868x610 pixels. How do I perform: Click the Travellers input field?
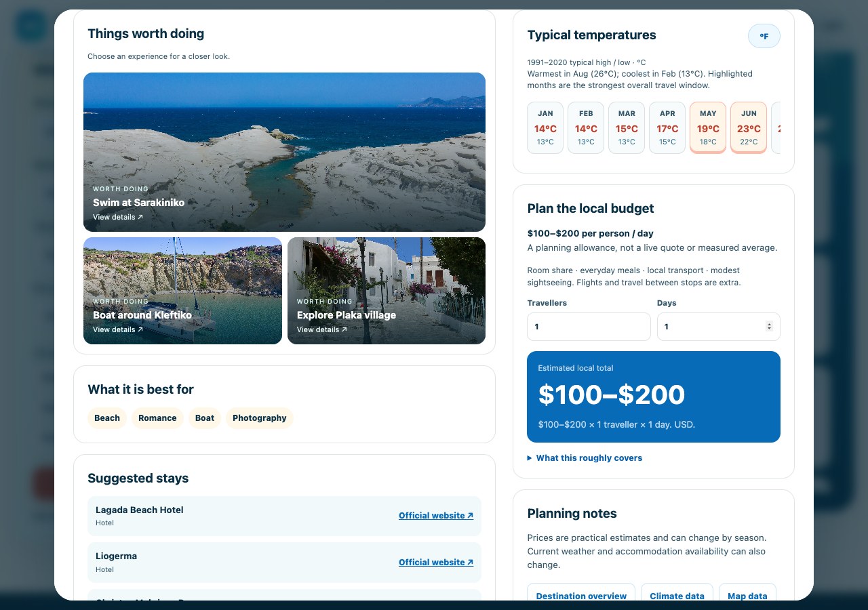[589, 327]
